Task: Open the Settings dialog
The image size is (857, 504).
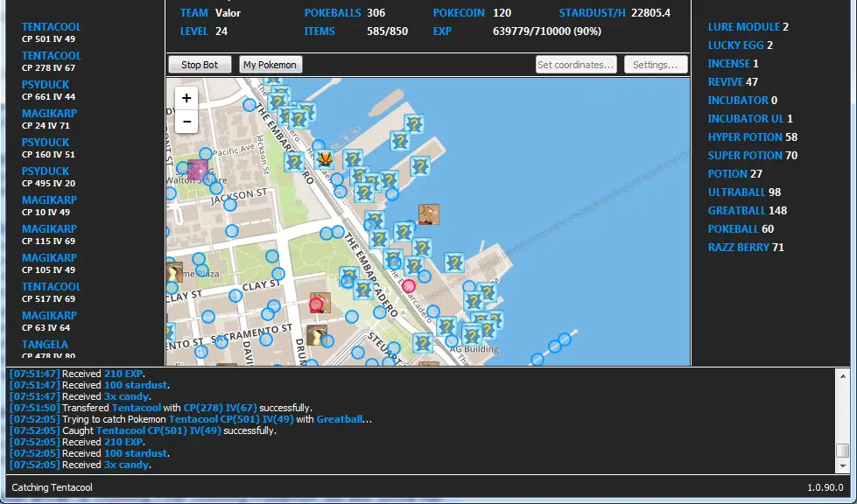Action: coord(656,65)
